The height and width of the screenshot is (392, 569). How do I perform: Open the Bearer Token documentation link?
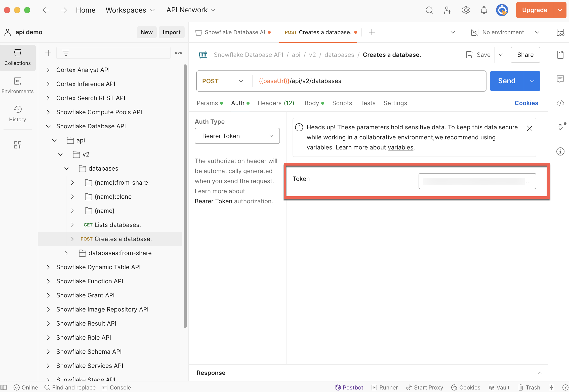(x=213, y=201)
